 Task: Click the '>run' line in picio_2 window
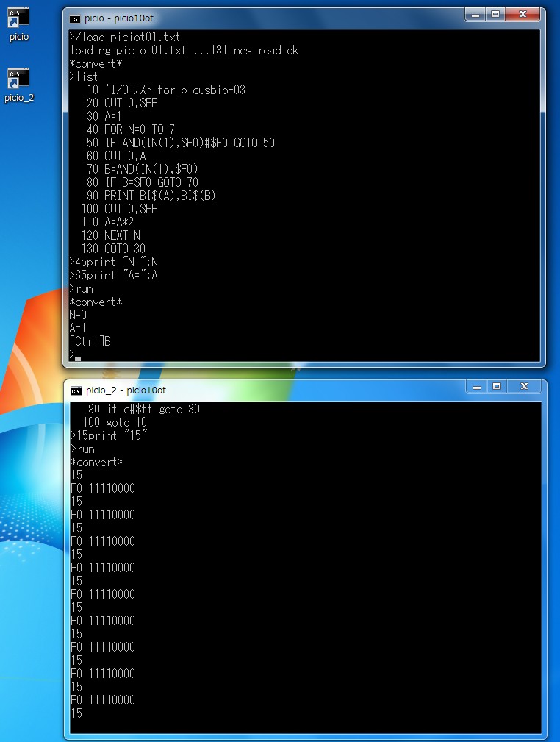pos(83,449)
